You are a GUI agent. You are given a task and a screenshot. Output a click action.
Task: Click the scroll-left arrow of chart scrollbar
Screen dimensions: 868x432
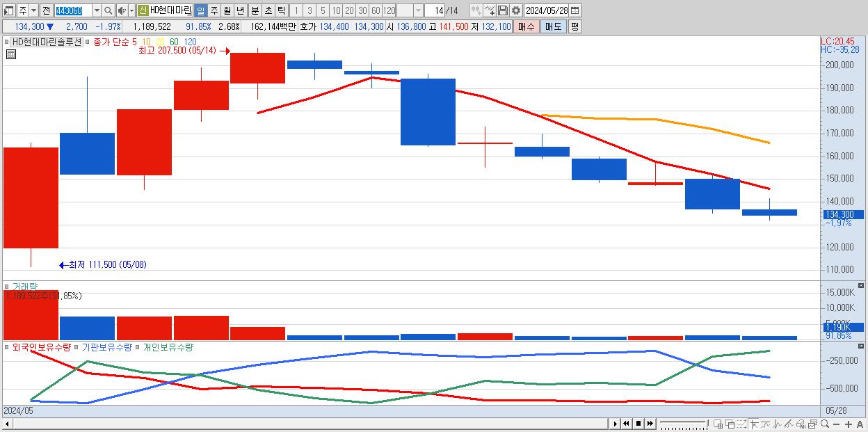(7, 424)
